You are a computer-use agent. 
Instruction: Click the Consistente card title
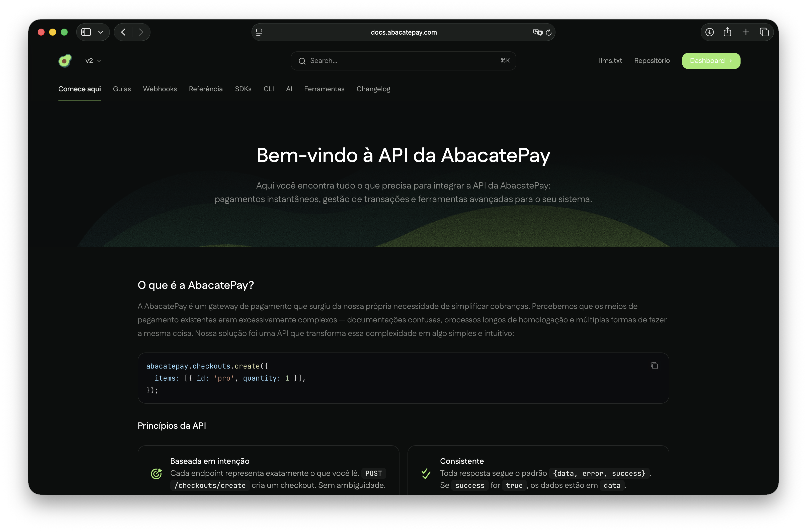[462, 461]
